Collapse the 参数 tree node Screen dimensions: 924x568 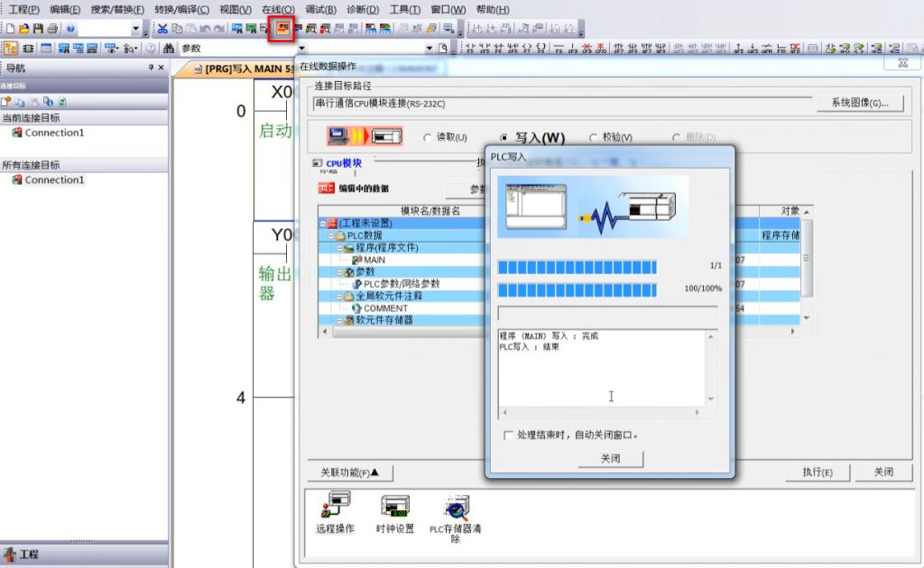[x=339, y=272]
